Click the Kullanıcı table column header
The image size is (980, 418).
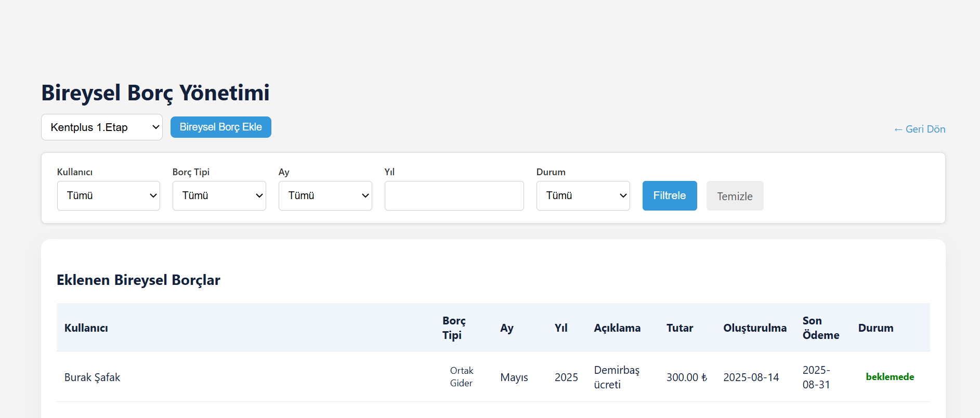pyautogui.click(x=86, y=328)
